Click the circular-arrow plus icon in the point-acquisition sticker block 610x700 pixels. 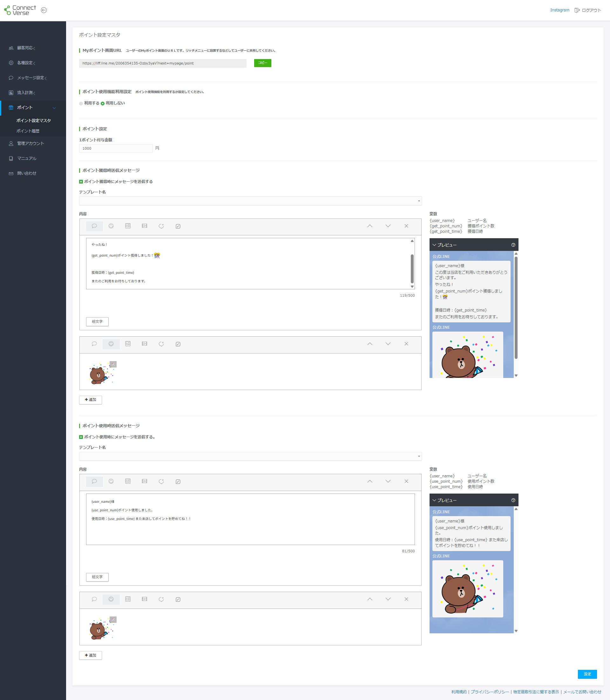[x=161, y=344]
